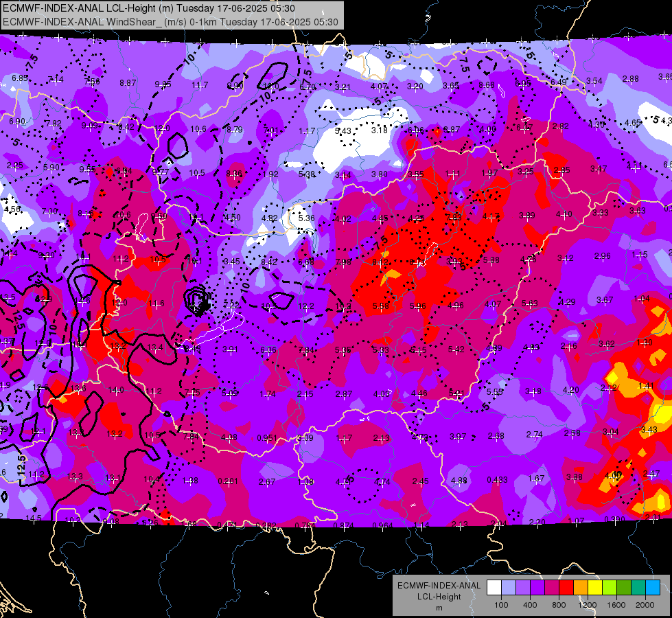The height and width of the screenshot is (618, 672).
Task: Click the wind shear value 8.87
Action: pos(128,83)
